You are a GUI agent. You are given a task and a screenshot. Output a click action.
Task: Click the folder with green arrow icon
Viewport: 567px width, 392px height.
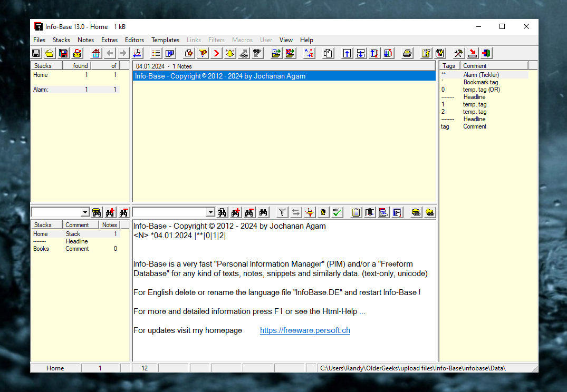pyautogui.click(x=276, y=53)
